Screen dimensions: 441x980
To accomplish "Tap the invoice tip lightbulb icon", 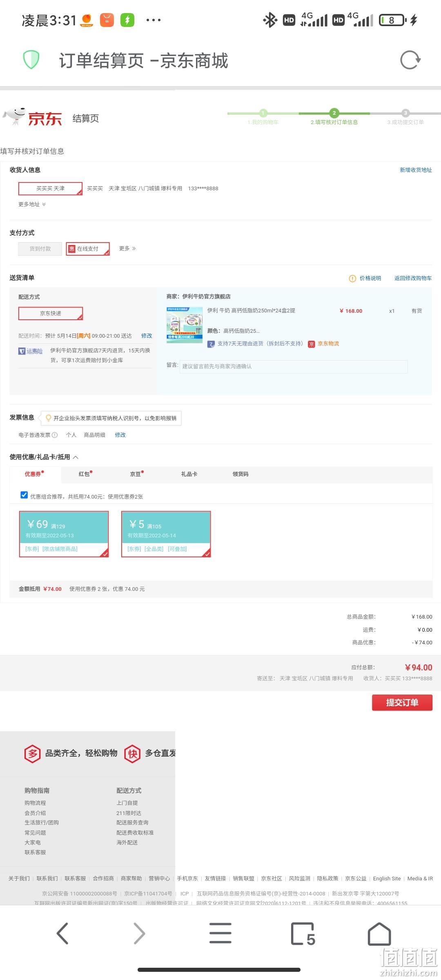I will point(49,418).
